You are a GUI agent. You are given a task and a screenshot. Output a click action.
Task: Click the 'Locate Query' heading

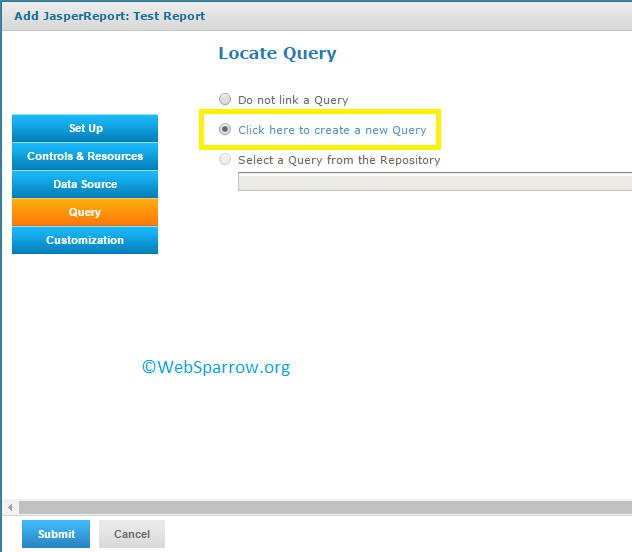click(277, 54)
